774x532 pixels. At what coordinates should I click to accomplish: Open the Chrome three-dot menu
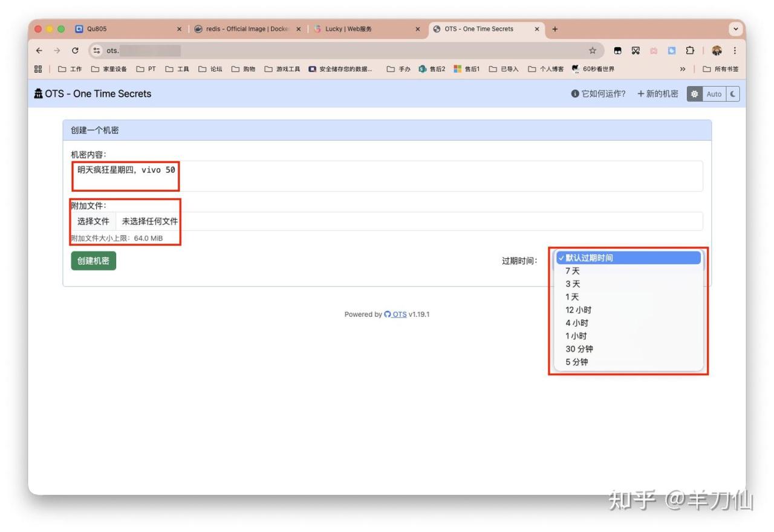coord(735,51)
